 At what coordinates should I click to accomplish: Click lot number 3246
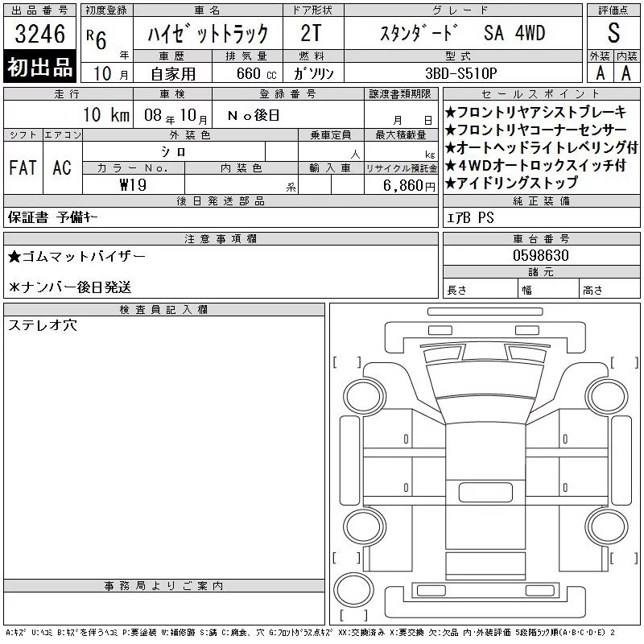(39, 33)
